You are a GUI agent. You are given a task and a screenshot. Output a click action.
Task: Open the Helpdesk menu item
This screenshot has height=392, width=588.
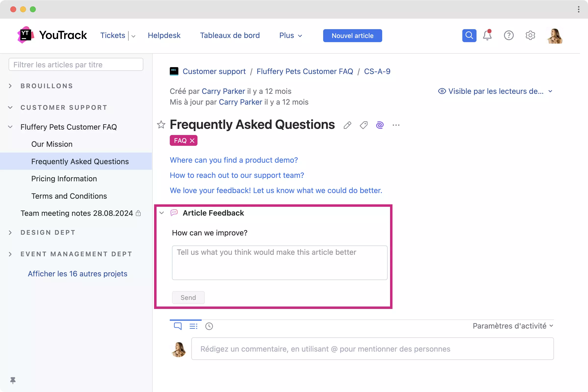[x=164, y=36]
